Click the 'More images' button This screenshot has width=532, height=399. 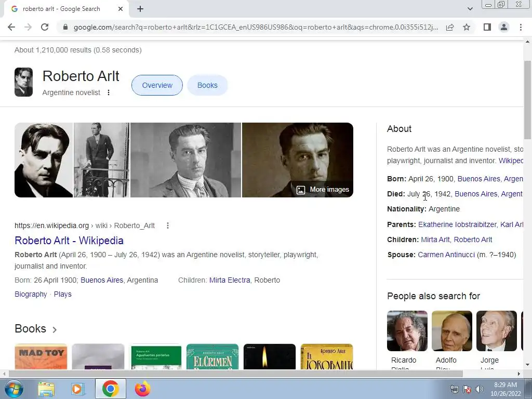pos(322,189)
